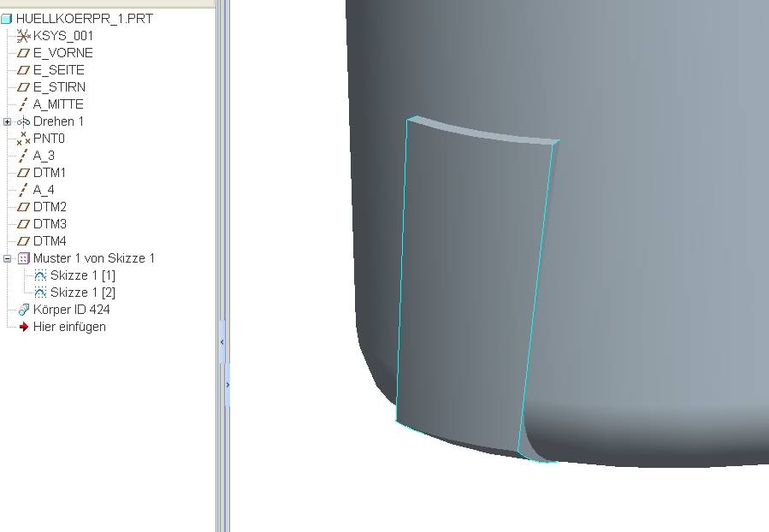769x532 pixels.
Task: Select the E_VORNE label
Action: [62, 53]
